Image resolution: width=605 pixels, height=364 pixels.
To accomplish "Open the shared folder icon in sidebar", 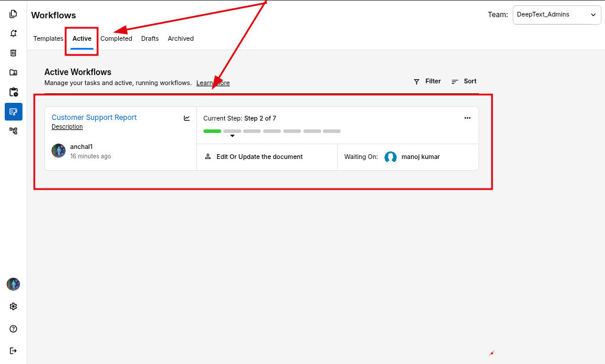I will pyautogui.click(x=13, y=72).
